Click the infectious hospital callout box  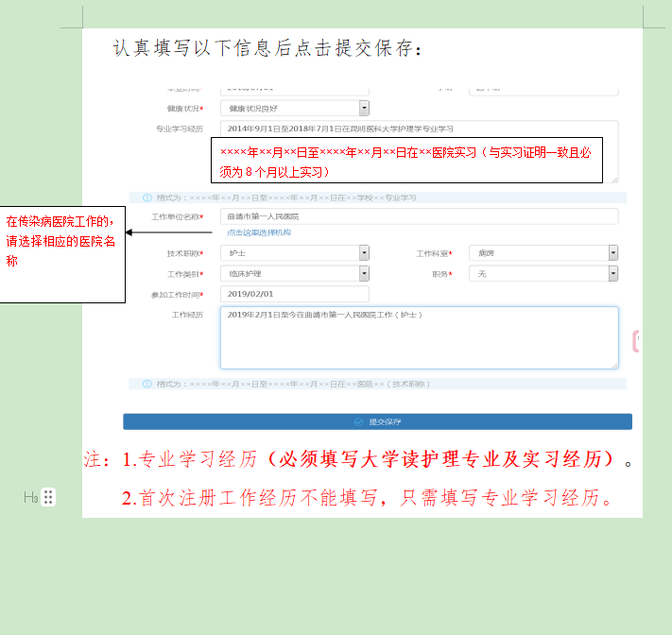coord(62,253)
